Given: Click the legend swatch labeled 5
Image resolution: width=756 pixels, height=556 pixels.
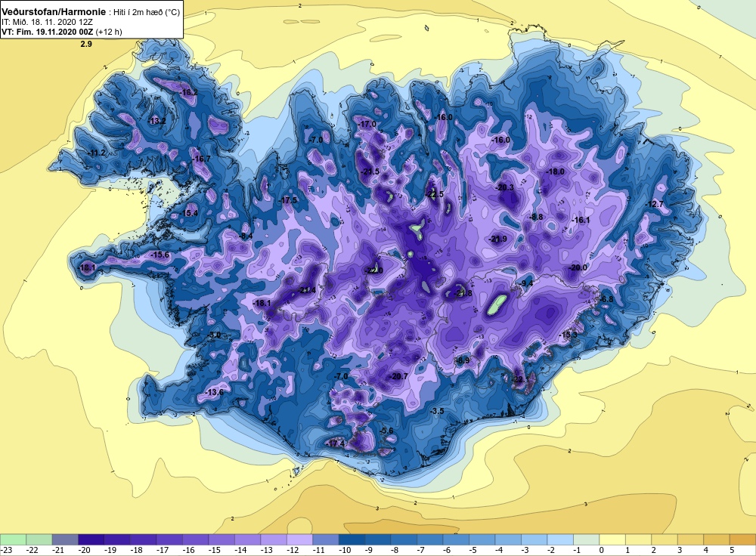Looking at the screenshot, I should tap(742, 539).
